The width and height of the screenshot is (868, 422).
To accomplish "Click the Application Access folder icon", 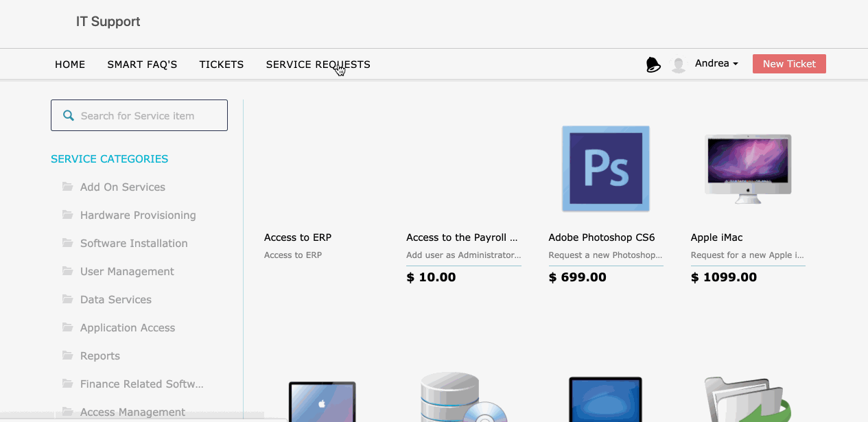I will pyautogui.click(x=67, y=327).
